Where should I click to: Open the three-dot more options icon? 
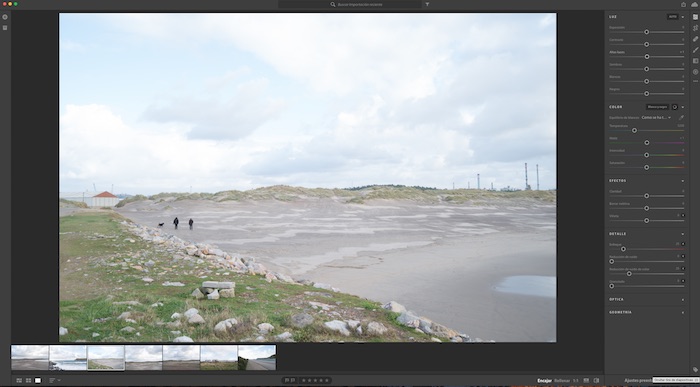pyautogui.click(x=695, y=81)
